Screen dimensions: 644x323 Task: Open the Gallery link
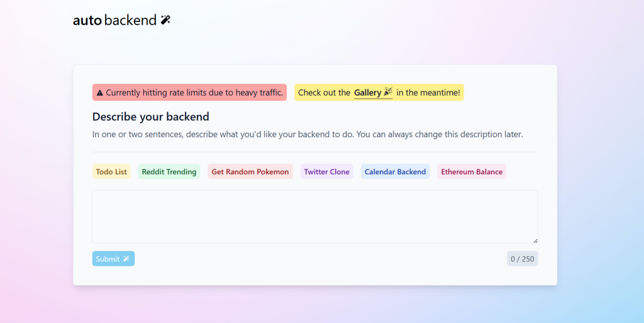367,93
